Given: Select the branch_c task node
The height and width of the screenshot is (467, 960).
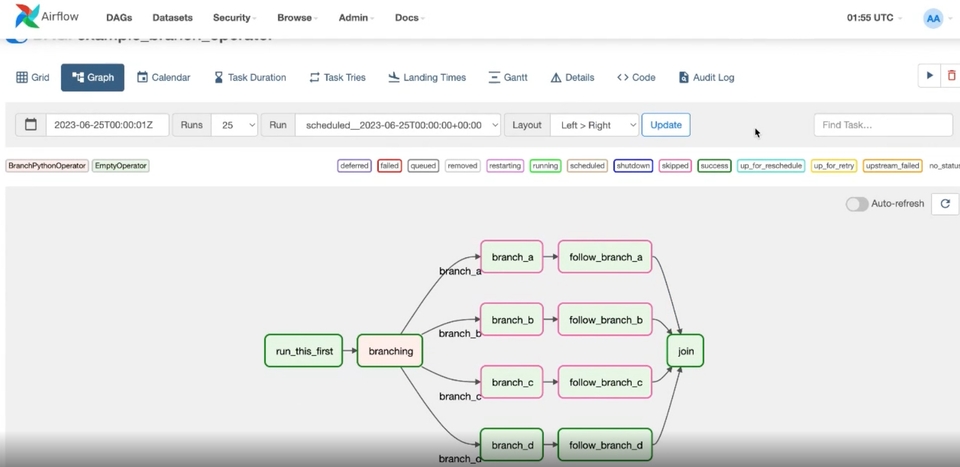Looking at the screenshot, I should click(512, 382).
